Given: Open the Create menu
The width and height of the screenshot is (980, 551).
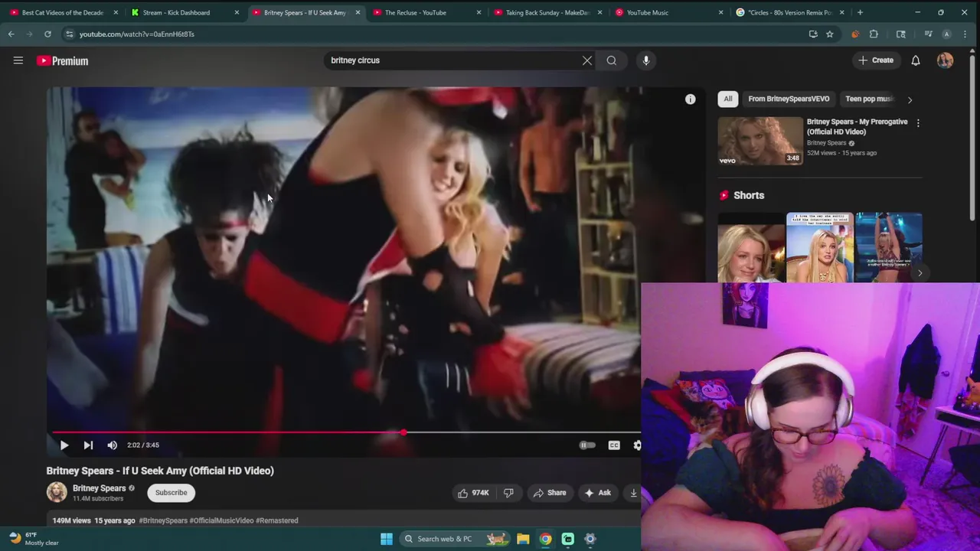Looking at the screenshot, I should click(876, 60).
